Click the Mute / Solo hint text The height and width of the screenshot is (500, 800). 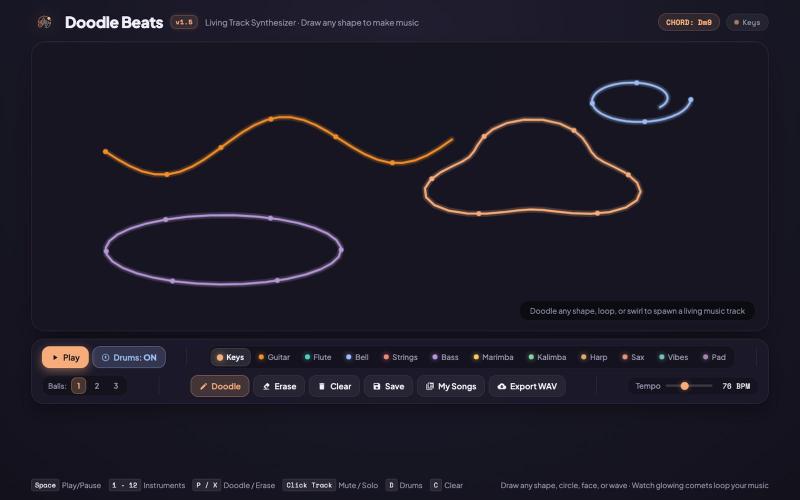pos(358,485)
